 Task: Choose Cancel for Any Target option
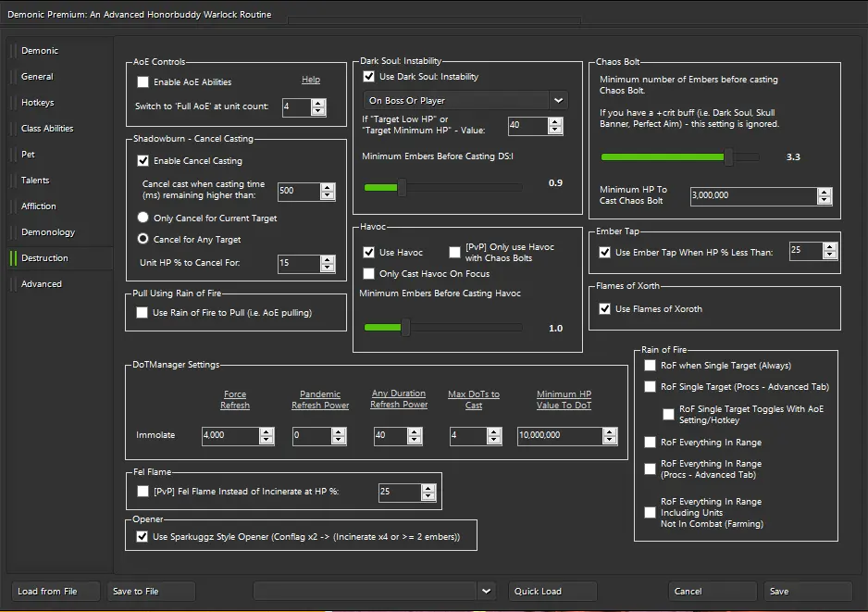(143, 239)
